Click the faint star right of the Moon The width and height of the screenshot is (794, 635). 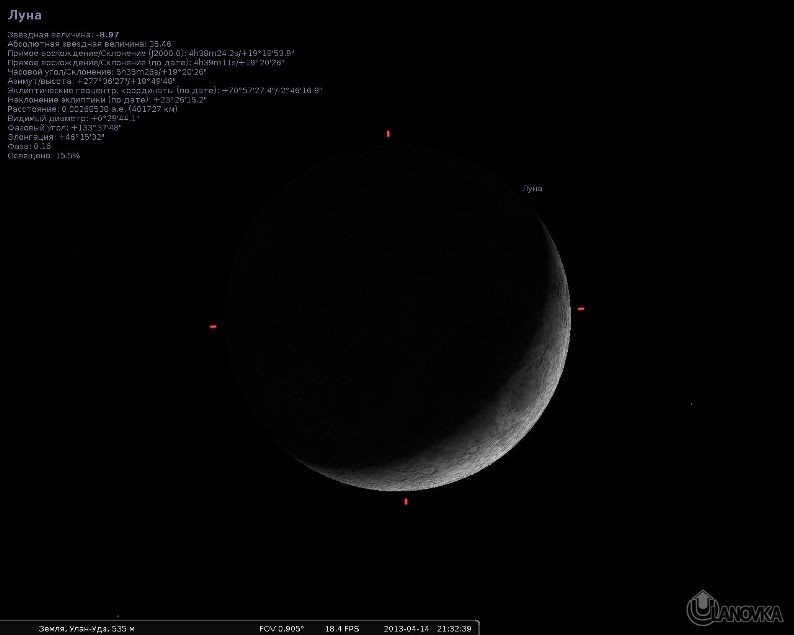692,404
